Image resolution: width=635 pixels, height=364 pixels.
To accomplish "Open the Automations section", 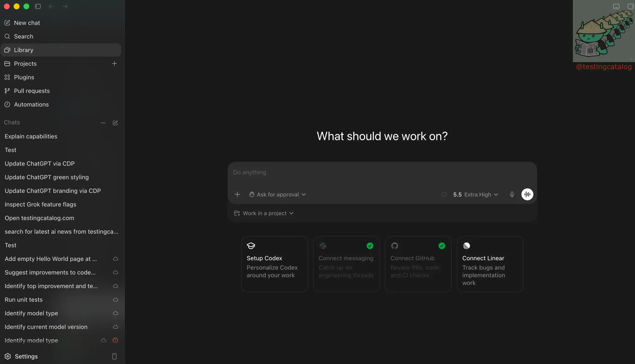I will tap(61, 105).
